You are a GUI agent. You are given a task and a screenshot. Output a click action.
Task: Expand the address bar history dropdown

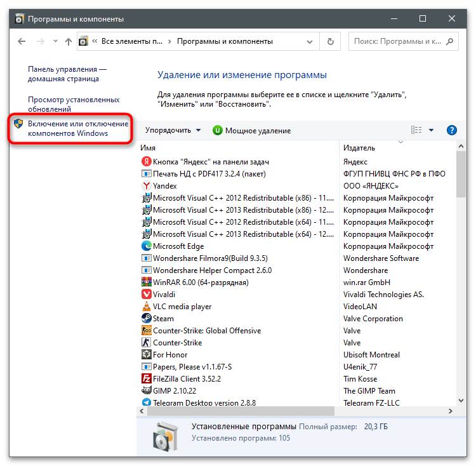[x=309, y=42]
